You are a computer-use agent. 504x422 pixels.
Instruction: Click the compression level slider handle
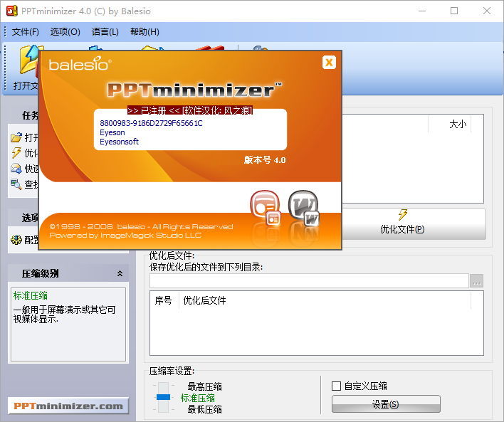point(163,397)
